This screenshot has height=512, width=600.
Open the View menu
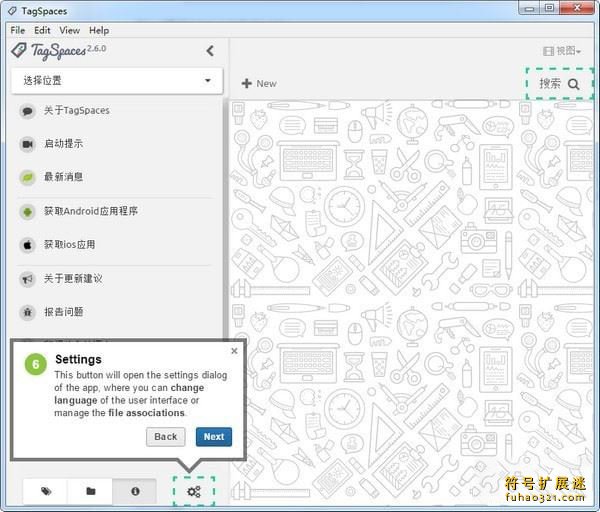[70, 30]
